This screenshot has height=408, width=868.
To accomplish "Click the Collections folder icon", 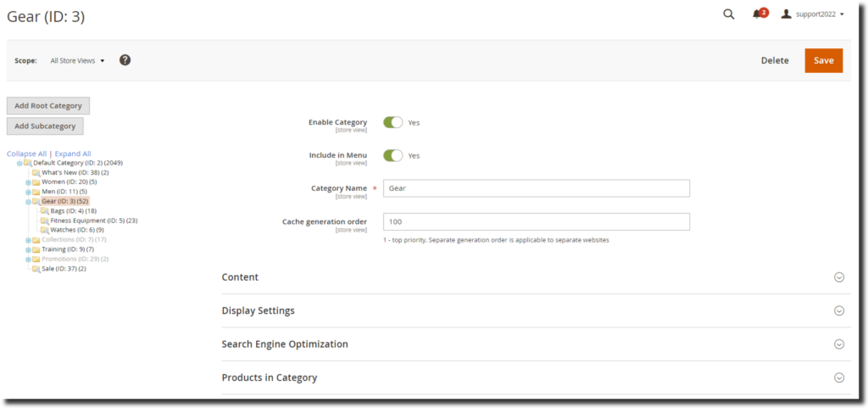I will pyautogui.click(x=36, y=240).
